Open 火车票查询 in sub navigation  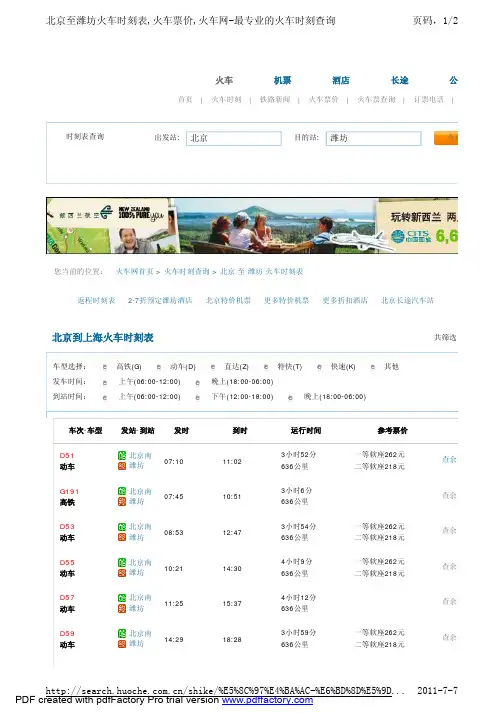coord(376,99)
